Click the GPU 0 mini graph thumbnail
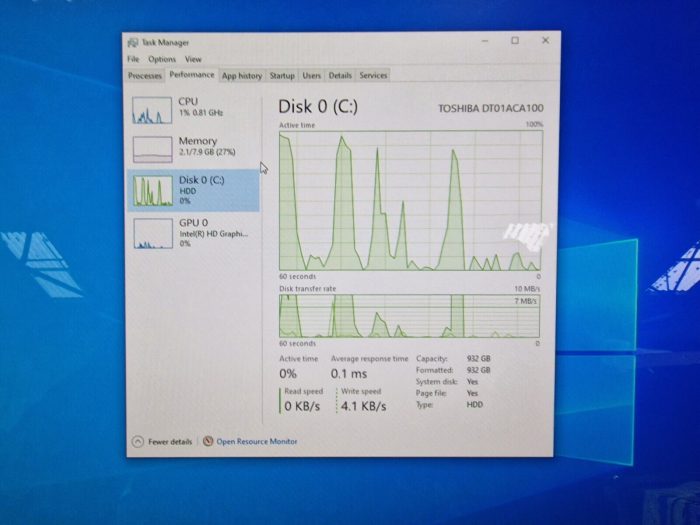This screenshot has width=700, height=525. coord(153,233)
